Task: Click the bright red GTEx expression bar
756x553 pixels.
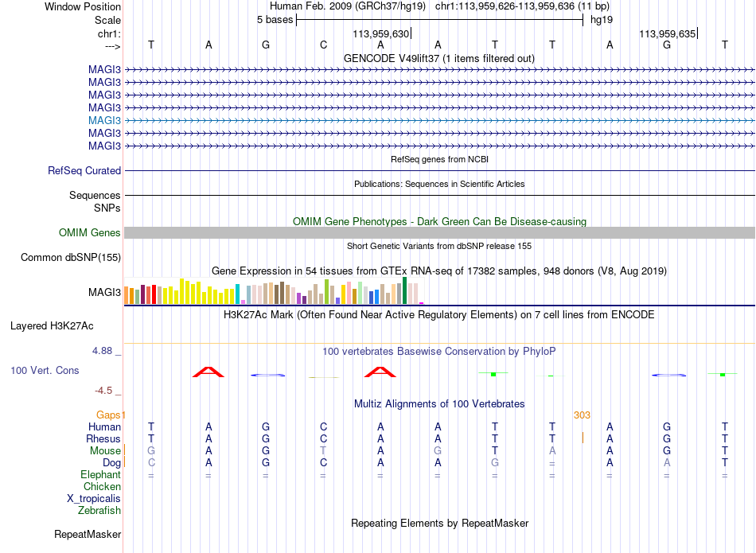Action: click(154, 294)
